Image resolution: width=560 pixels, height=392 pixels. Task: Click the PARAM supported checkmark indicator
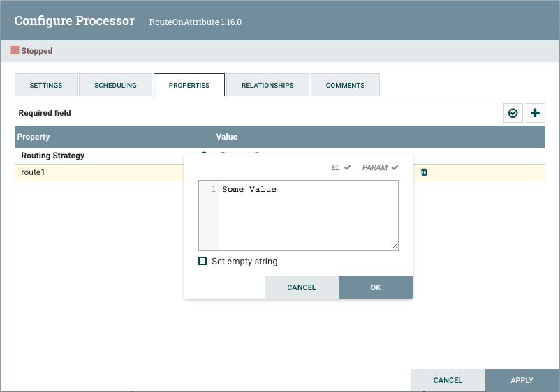point(395,168)
